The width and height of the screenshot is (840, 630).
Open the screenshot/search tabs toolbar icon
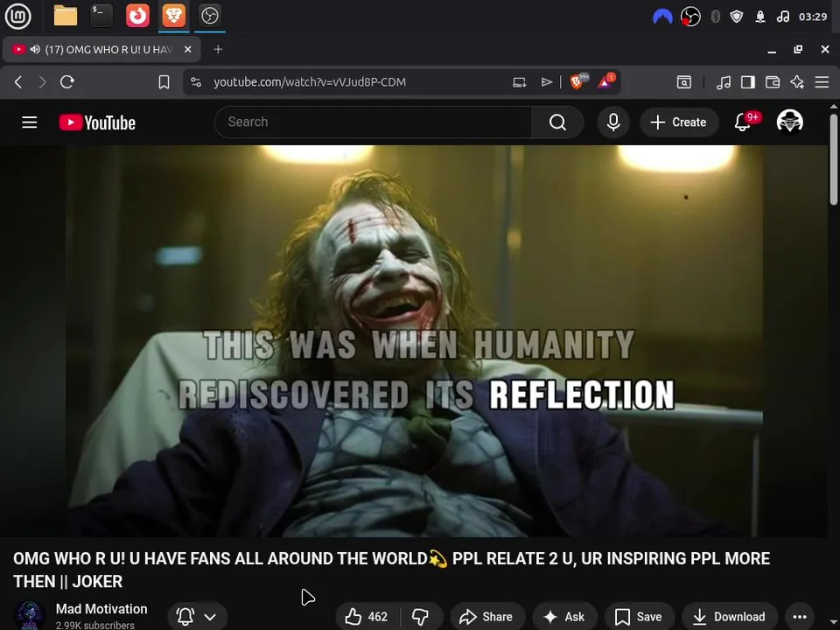pos(684,82)
